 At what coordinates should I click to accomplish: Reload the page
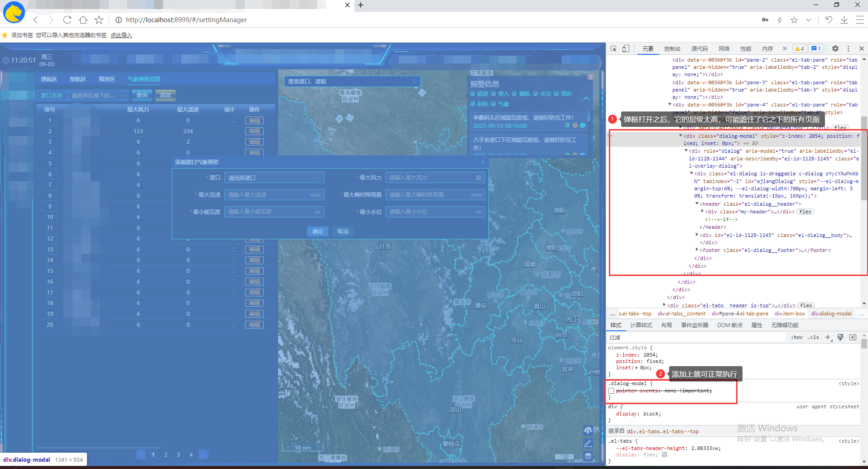click(x=67, y=19)
